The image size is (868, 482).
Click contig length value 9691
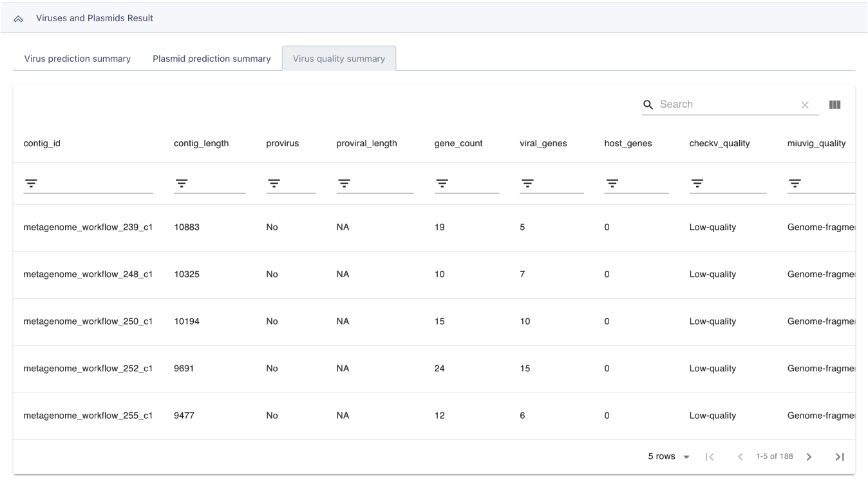(x=184, y=369)
